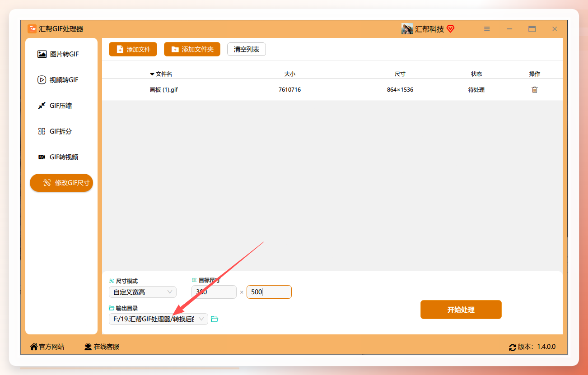Start processing with 开始处理 button

click(x=461, y=310)
